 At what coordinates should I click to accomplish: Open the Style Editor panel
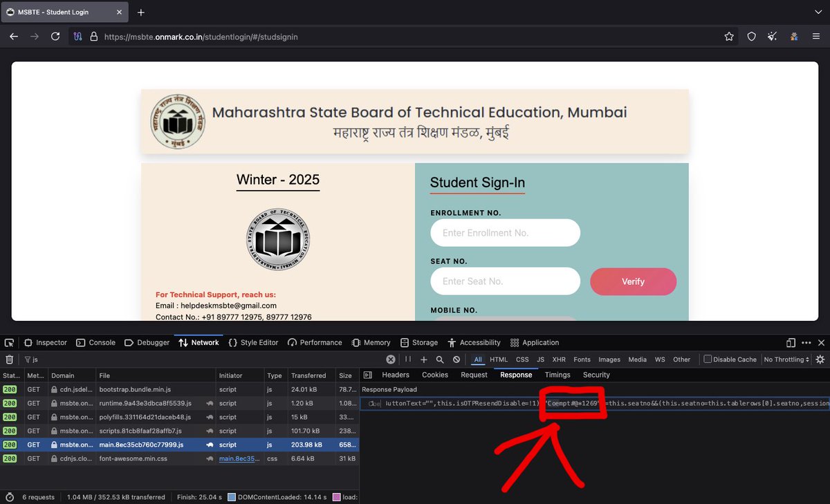click(253, 342)
